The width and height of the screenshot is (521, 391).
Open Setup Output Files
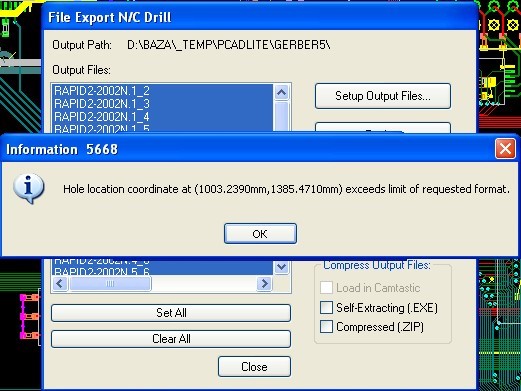383,96
